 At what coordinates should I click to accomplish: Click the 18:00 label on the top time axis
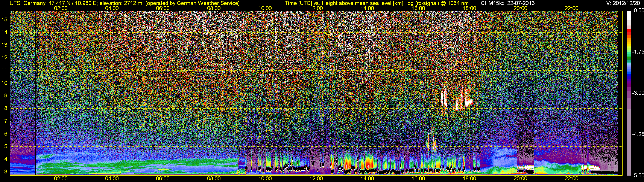pos(469,8)
